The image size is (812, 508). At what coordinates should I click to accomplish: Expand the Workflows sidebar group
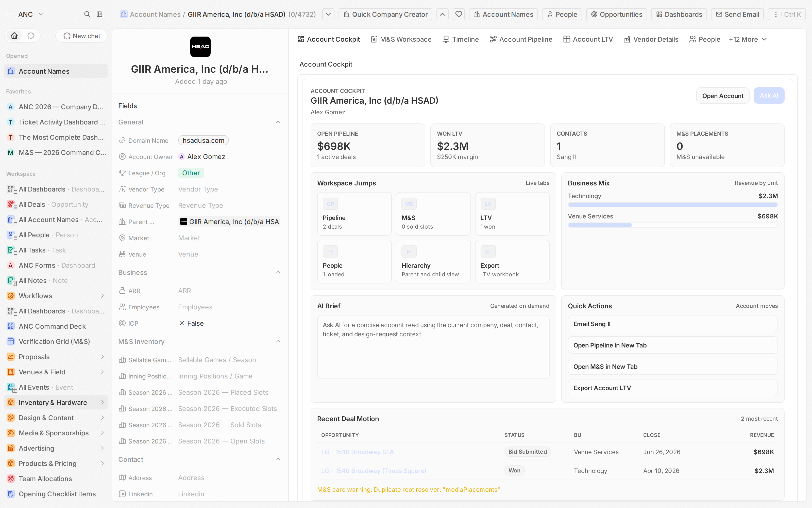coord(102,296)
